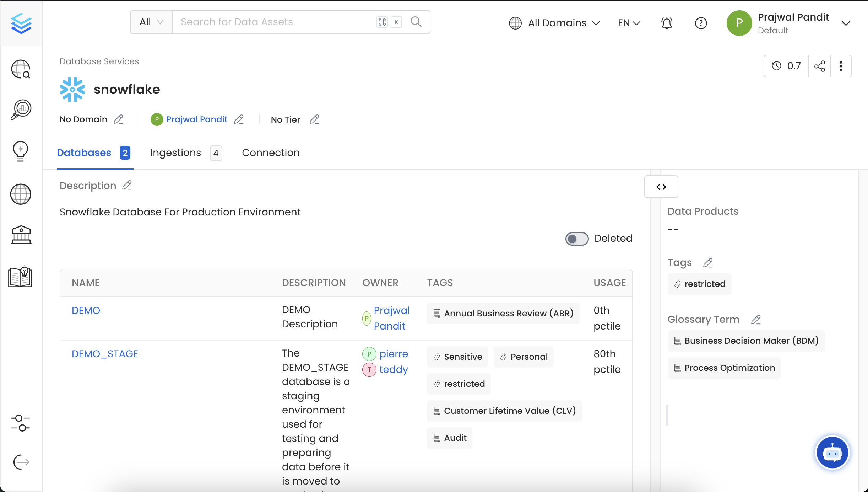Expand the All search filter dropdown

click(x=151, y=22)
